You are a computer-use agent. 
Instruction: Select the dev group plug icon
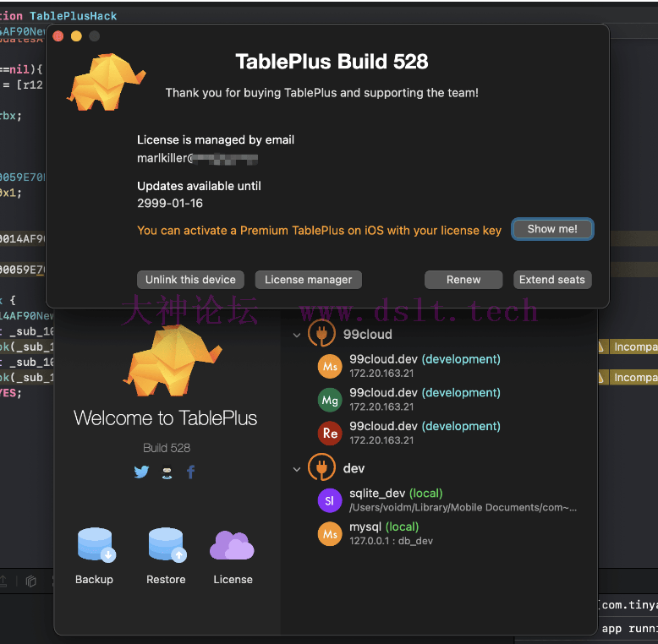321,467
